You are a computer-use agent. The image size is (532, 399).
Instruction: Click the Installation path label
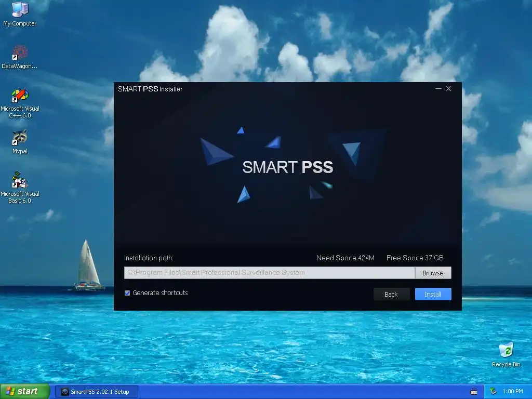[149, 258]
